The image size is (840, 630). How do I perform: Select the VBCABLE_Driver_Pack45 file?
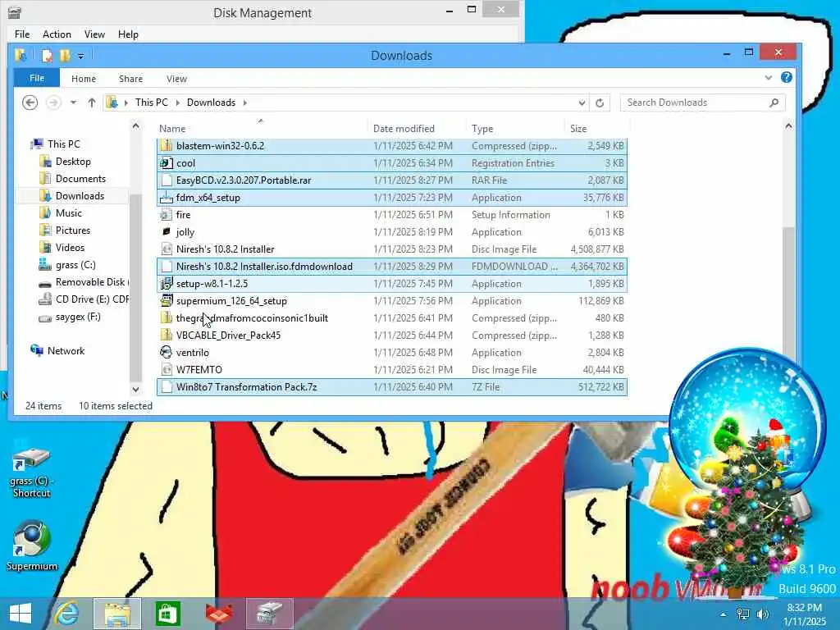(392, 336)
